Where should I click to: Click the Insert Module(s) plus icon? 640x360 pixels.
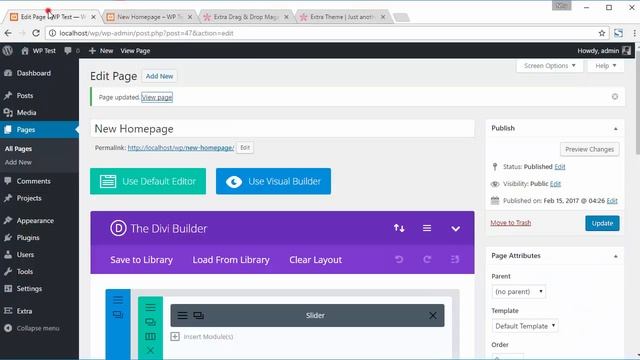pos(175,336)
